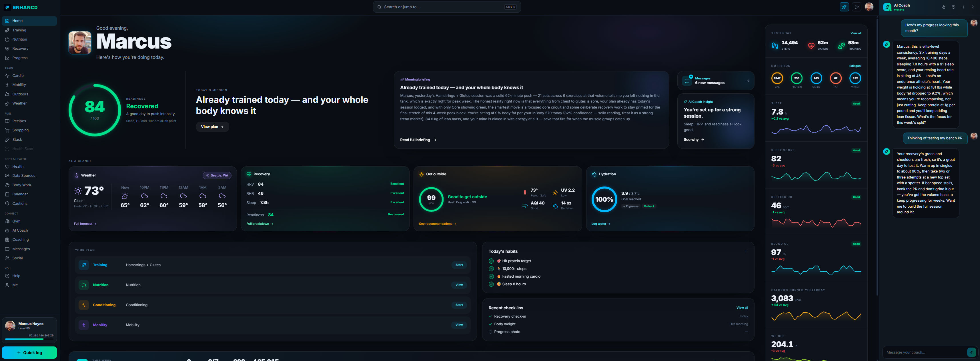Start the Conditioning plan row

coord(459,305)
